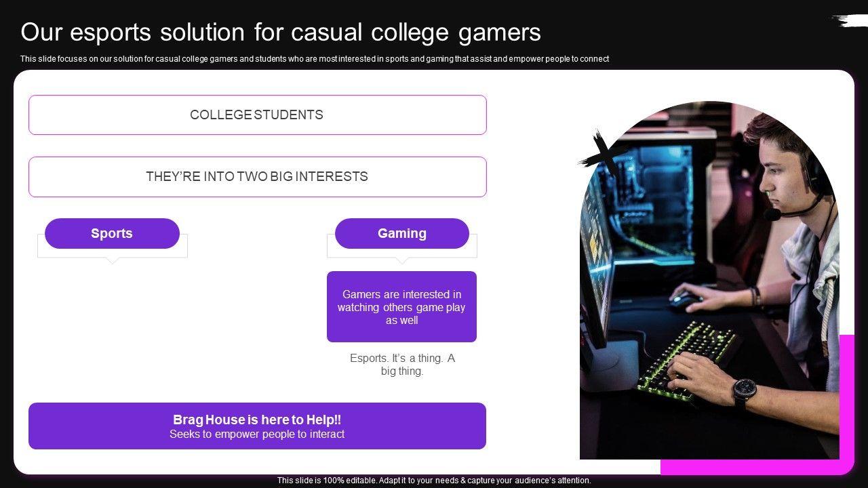Select 'Seeks to empower people to interact' text
This screenshot has width=868, height=488.
(257, 434)
